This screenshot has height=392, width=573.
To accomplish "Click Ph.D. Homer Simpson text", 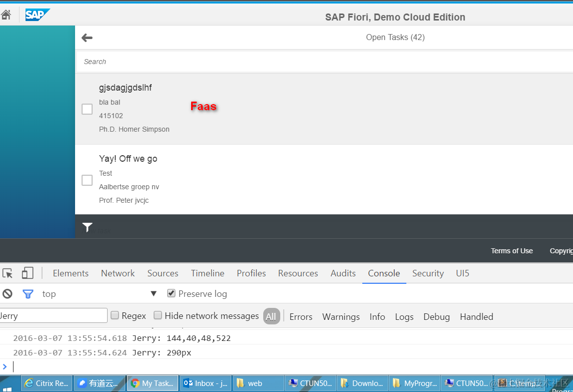I will [x=134, y=129].
